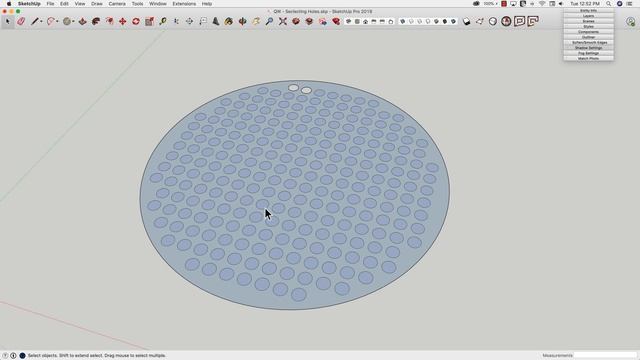Viewport: 640px width, 360px height.
Task: Expand the Outliner tray panel
Action: point(589,37)
